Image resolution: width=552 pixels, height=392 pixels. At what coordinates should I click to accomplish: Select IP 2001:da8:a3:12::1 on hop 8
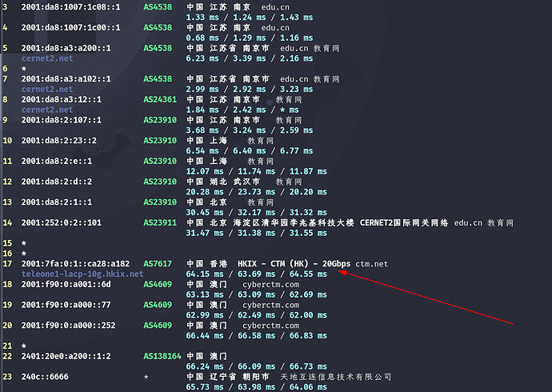[x=62, y=99]
